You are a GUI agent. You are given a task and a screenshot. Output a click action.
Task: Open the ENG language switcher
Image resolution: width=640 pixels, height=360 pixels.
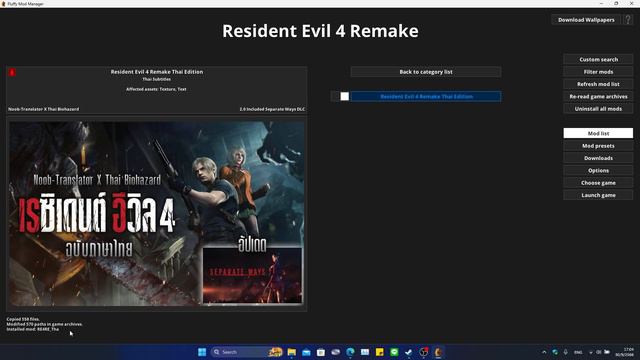point(578,352)
